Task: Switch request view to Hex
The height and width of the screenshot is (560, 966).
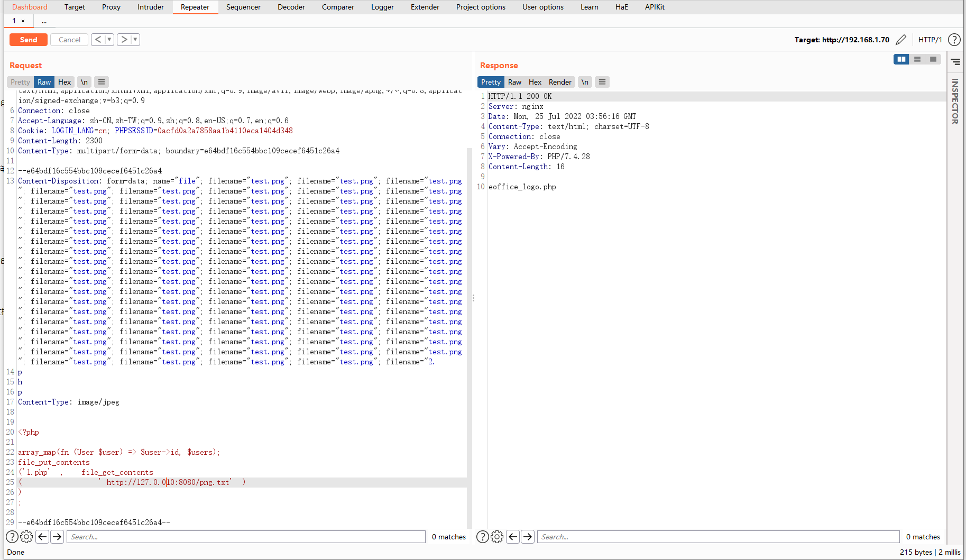Action: click(65, 82)
